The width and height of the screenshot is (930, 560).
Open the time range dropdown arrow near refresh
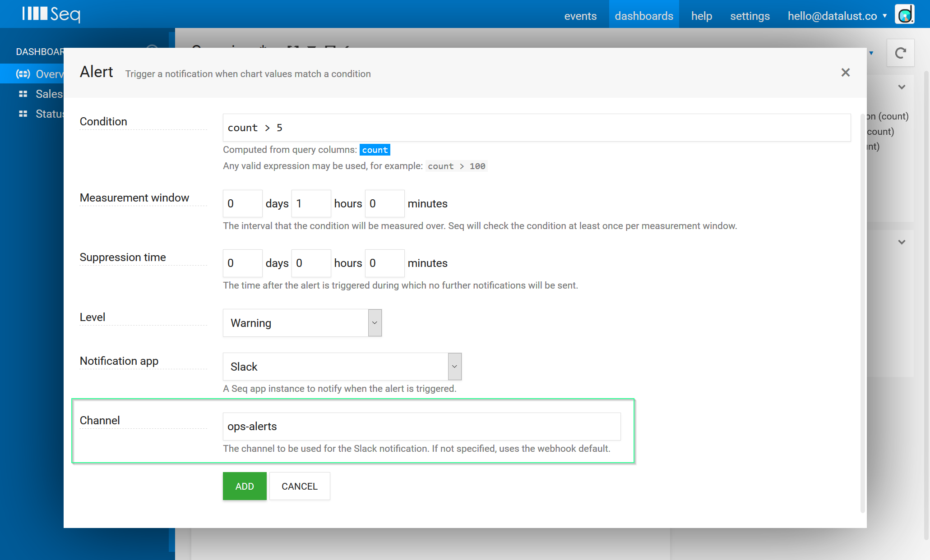[871, 53]
